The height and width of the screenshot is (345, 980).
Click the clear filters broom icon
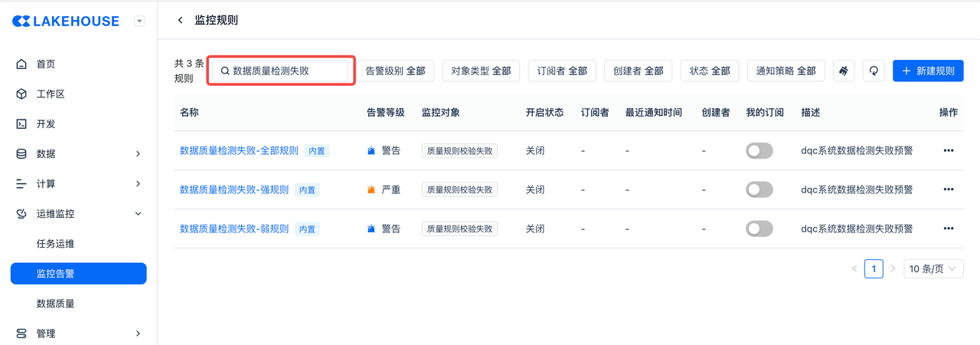(844, 71)
